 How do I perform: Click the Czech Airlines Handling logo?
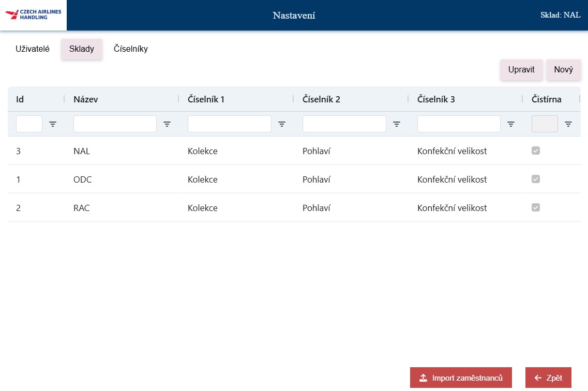click(34, 15)
